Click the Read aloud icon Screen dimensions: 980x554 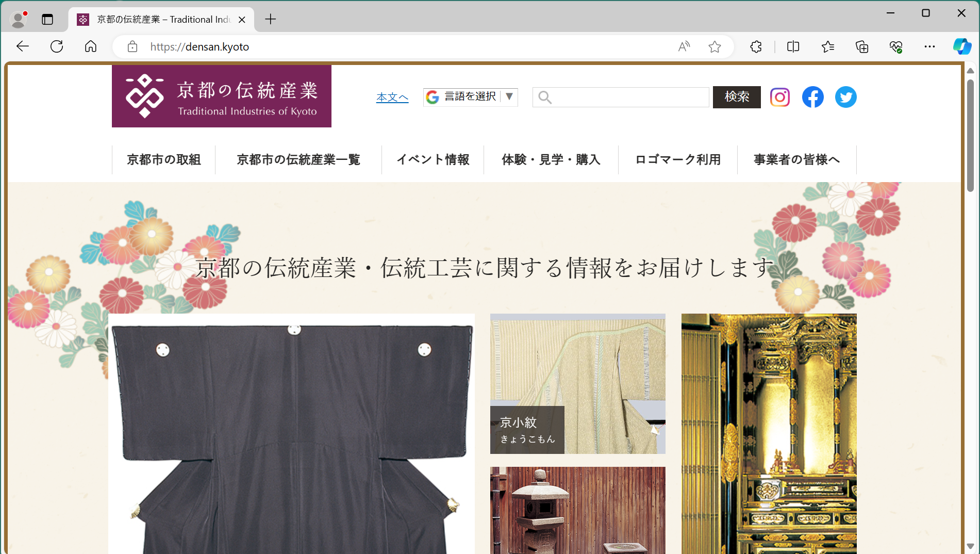[684, 47]
